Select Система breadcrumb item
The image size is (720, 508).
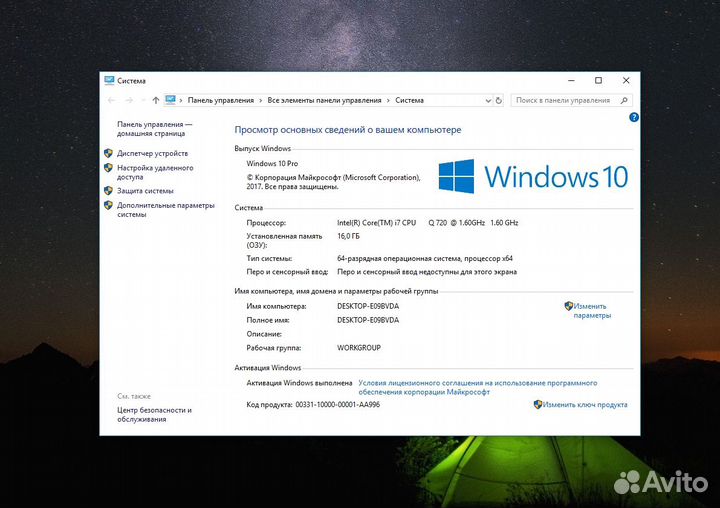pyautogui.click(x=409, y=100)
